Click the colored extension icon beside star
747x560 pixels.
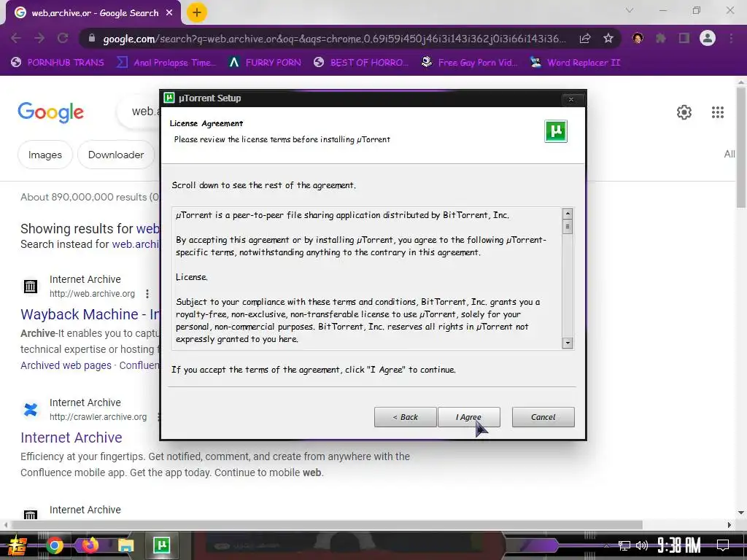pos(638,38)
